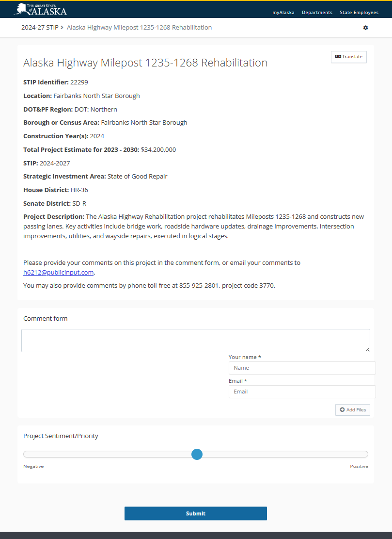Click the 'Your name *' field label
This screenshot has width=392, height=539.
tap(245, 357)
